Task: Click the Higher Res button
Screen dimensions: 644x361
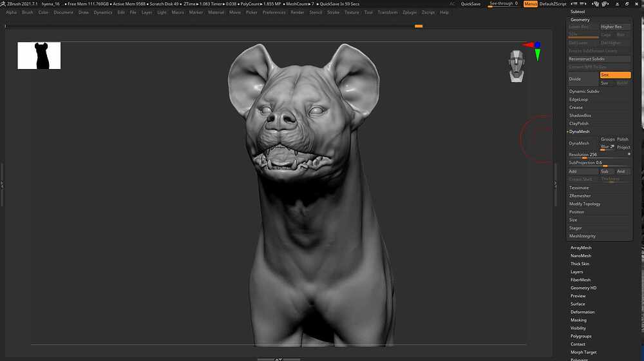Action: tap(615, 26)
